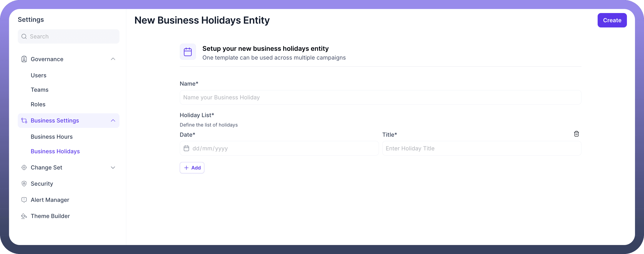
Task: Select the Business Holidays sidebar item
Action: [55, 151]
